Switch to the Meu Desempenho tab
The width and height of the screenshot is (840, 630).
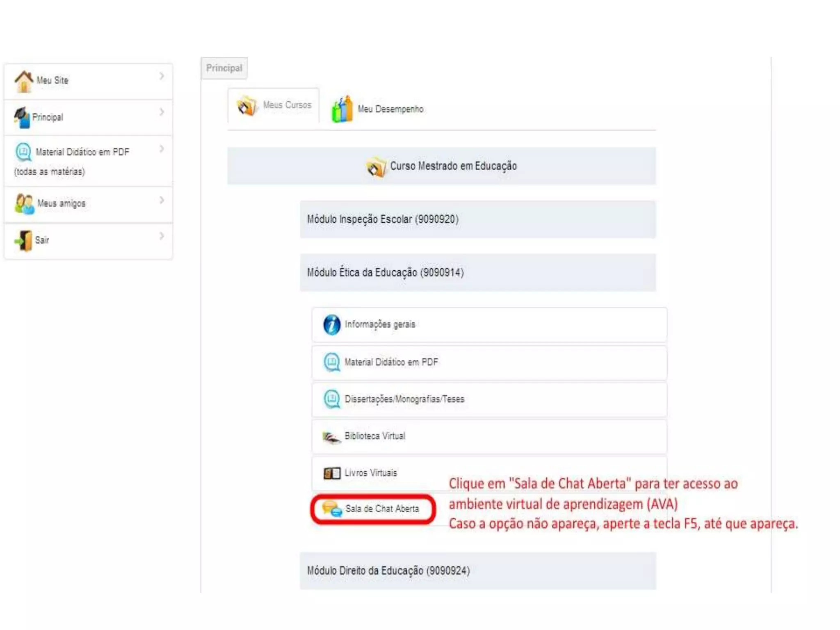coord(378,109)
